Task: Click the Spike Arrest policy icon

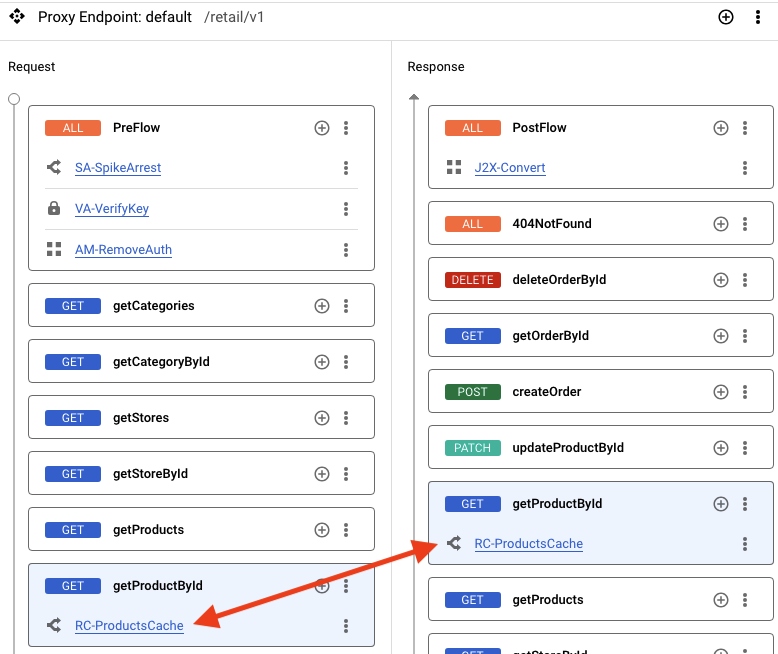Action: coord(54,167)
